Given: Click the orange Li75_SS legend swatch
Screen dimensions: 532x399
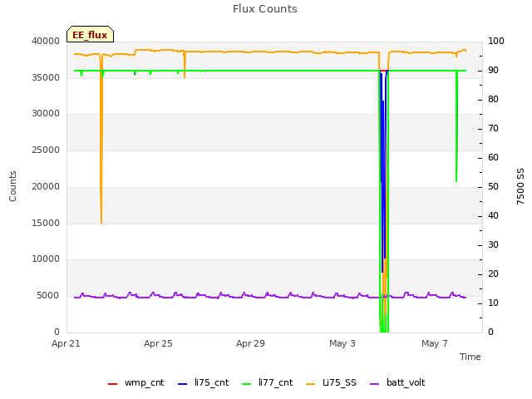Looking at the screenshot, I should click(310, 384).
